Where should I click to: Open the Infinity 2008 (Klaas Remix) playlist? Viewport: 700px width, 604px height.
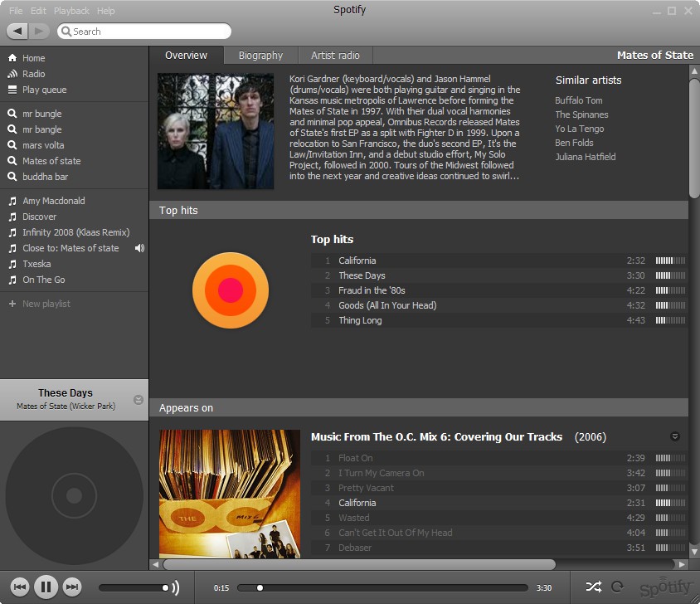[x=76, y=232]
